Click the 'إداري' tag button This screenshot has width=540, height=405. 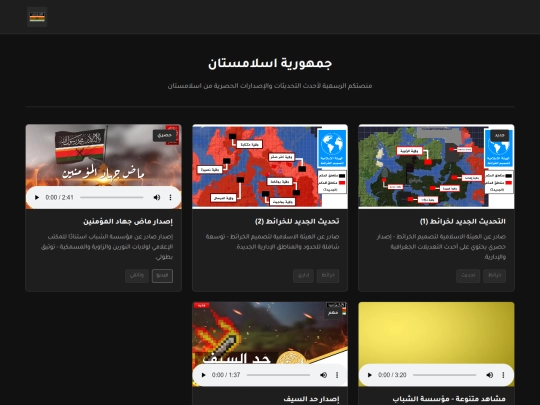coord(303,276)
